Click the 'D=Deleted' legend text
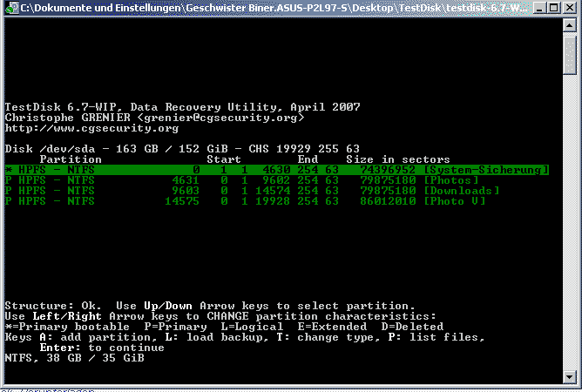The image size is (582, 392). pos(412,327)
